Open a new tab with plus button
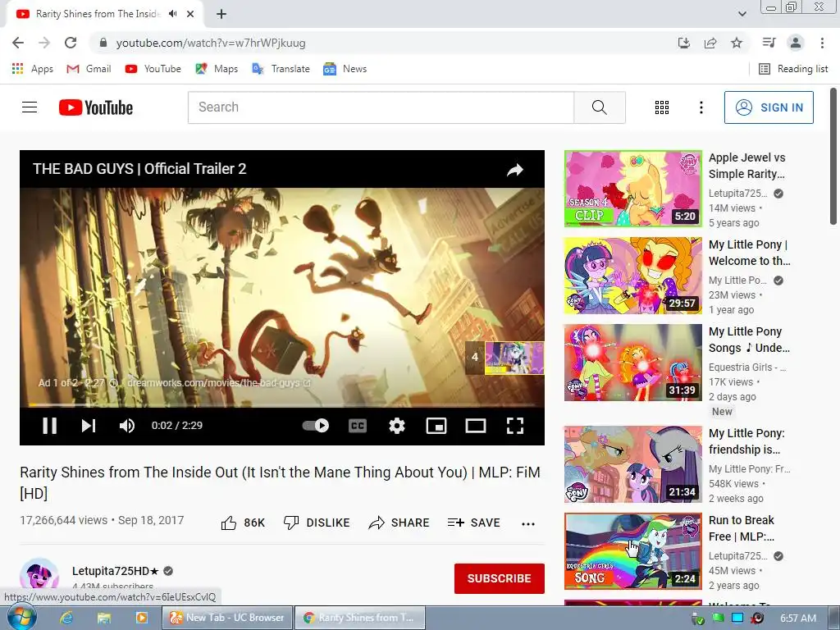This screenshot has width=840, height=630. click(x=221, y=14)
